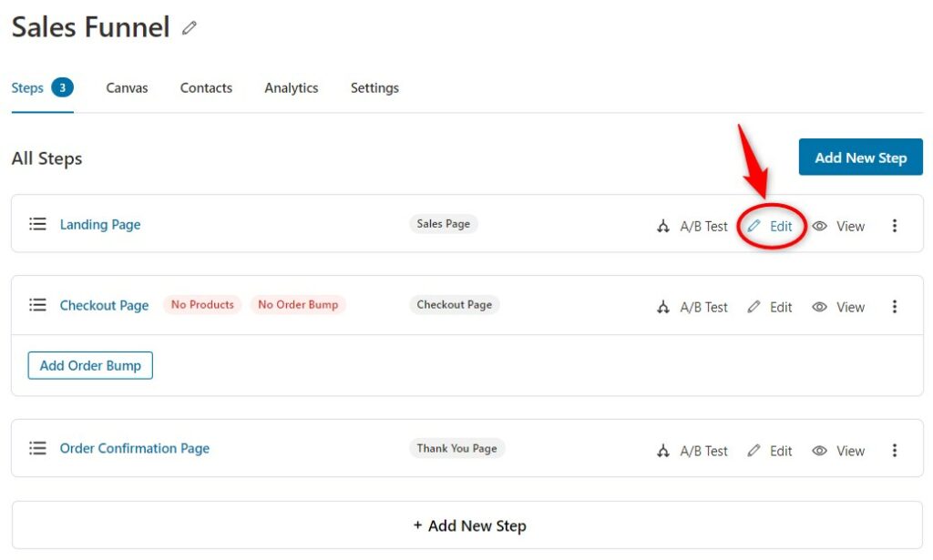
Task: Click the View eye icon for Landing Page
Action: tap(819, 226)
